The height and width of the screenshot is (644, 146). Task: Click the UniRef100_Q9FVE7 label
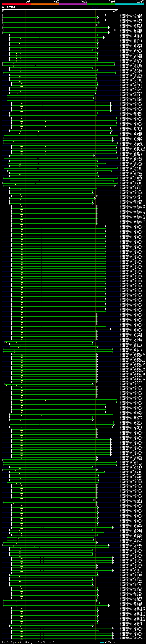[131, 47]
